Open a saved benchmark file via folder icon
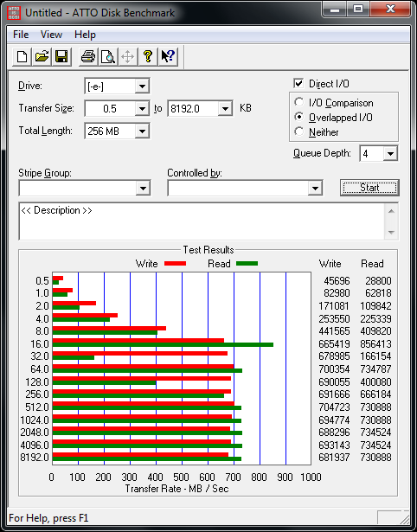 [x=42, y=56]
